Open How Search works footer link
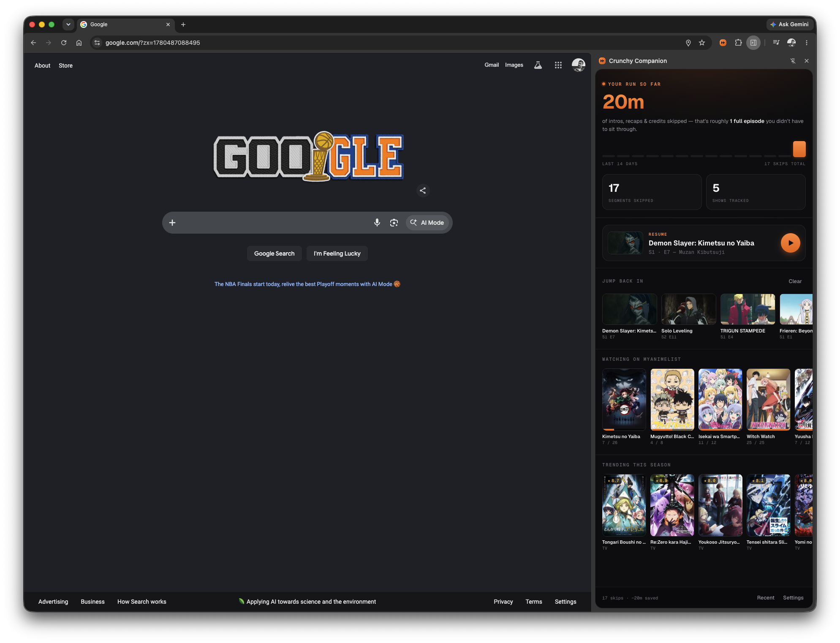840x643 pixels. click(142, 602)
